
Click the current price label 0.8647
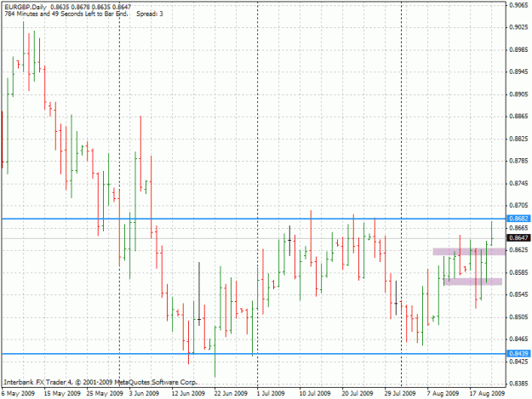coord(518,237)
